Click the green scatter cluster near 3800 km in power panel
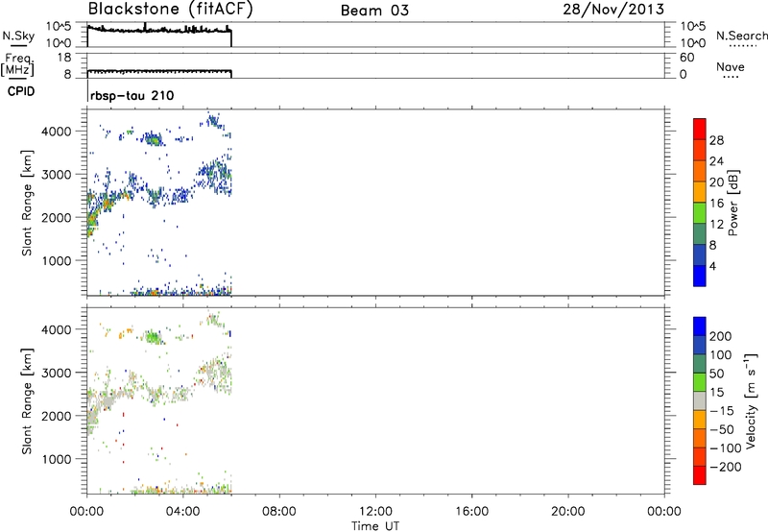This screenshot has height=532, width=768. [154, 139]
